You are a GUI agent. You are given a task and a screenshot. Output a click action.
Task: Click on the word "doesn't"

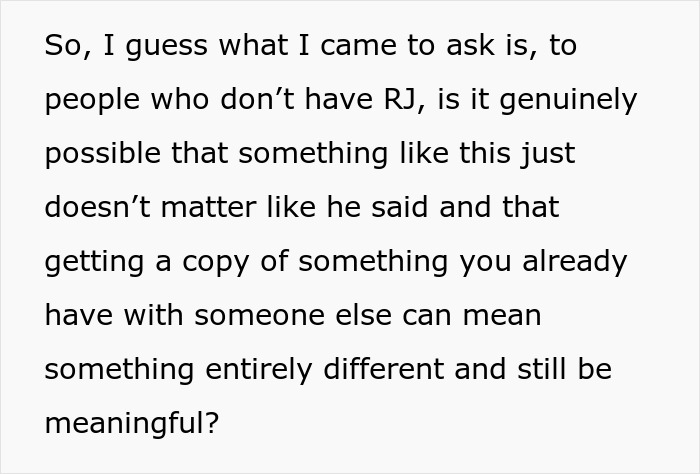(x=98, y=207)
